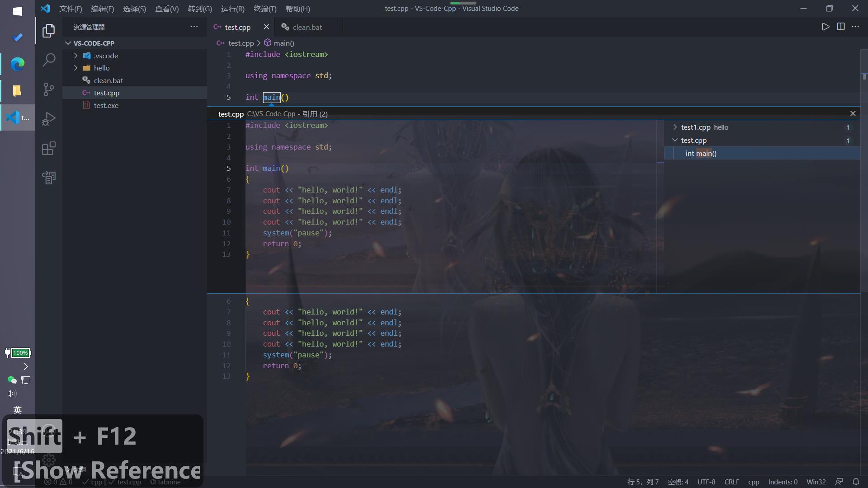868x488 pixels.
Task: Open the 查看(V) menu
Action: [167, 9]
